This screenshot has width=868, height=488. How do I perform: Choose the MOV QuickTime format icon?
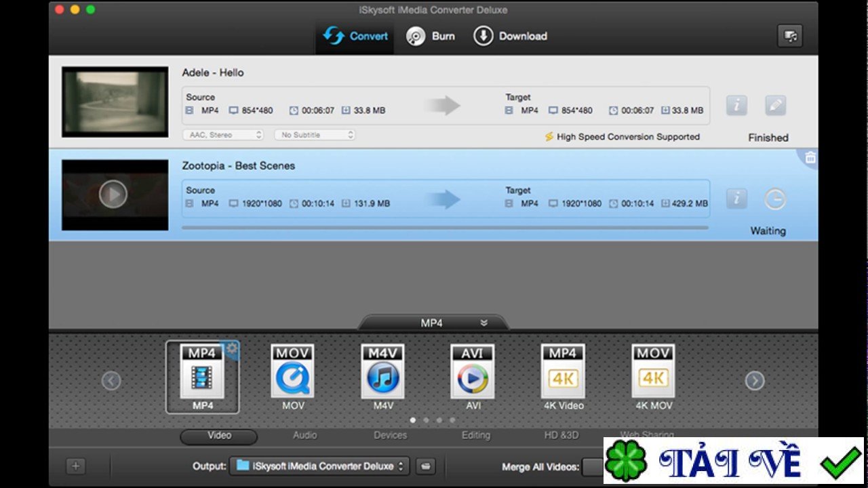292,371
